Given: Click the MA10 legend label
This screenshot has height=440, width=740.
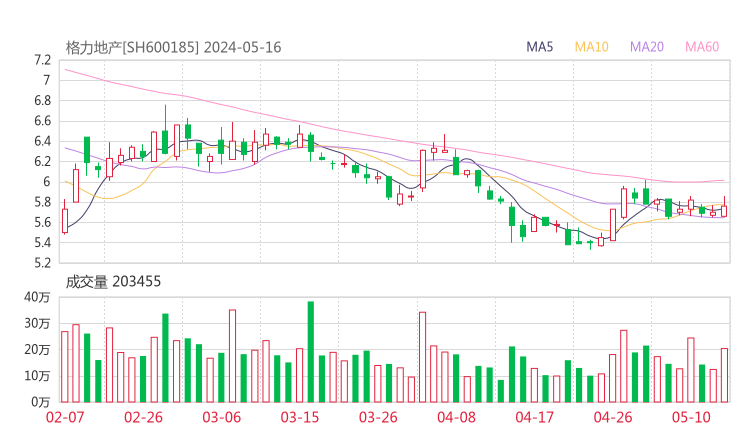Looking at the screenshot, I should [591, 47].
